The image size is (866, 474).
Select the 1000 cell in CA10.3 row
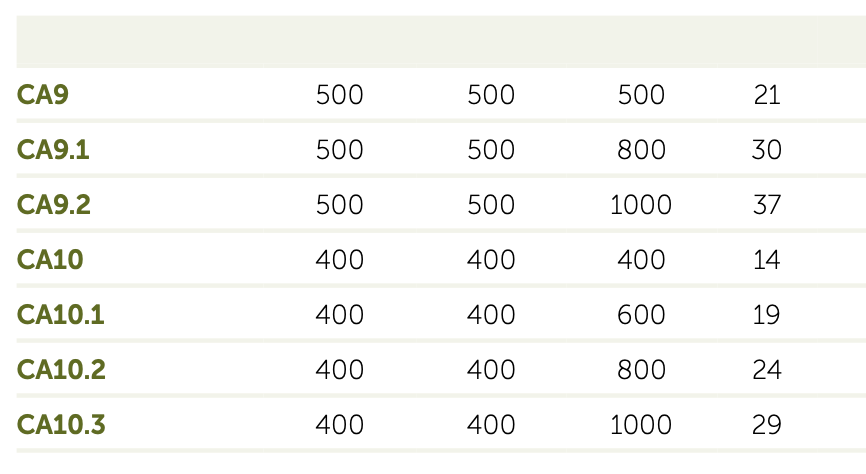click(641, 425)
